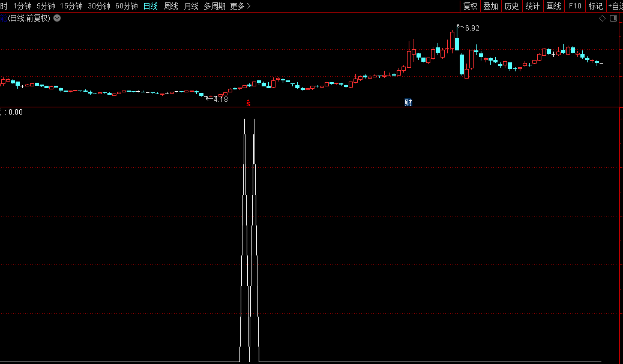Select the 15分钟 period tab
This screenshot has height=364, width=623.
(71, 6)
